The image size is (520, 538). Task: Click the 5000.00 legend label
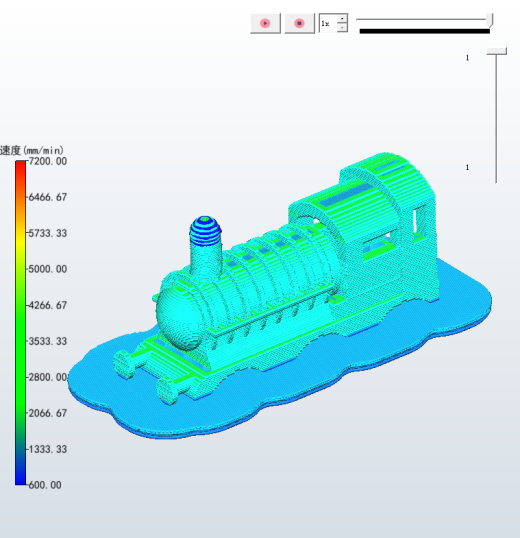click(48, 269)
